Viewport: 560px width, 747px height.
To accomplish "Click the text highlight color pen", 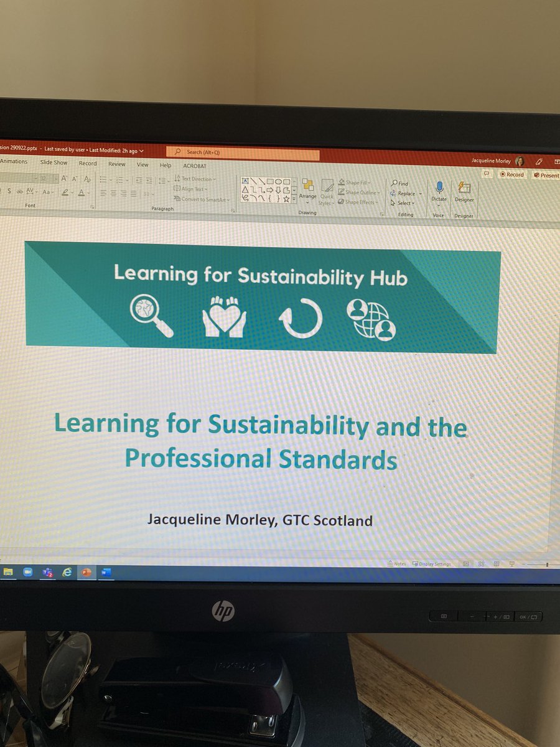I will (66, 193).
